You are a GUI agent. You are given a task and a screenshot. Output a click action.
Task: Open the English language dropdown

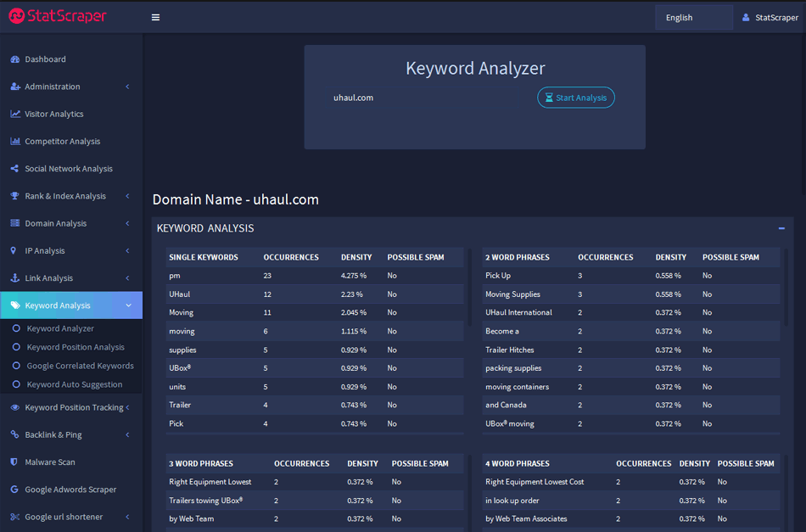693,18
